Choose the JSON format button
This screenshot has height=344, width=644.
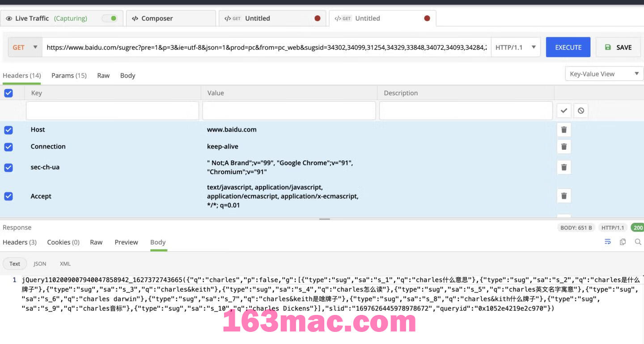[x=40, y=263]
